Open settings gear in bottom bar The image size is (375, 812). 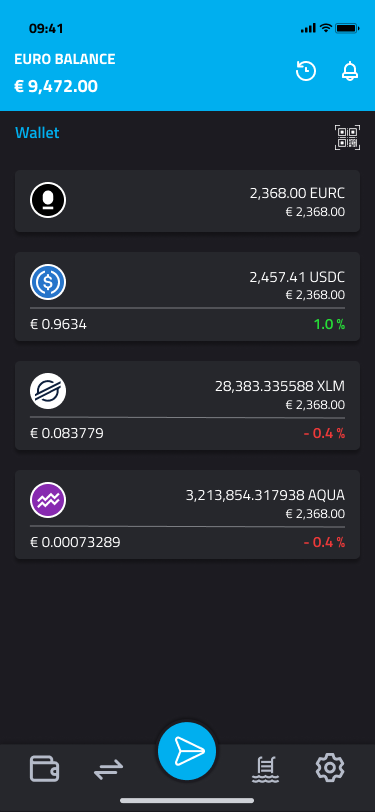[x=330, y=767]
